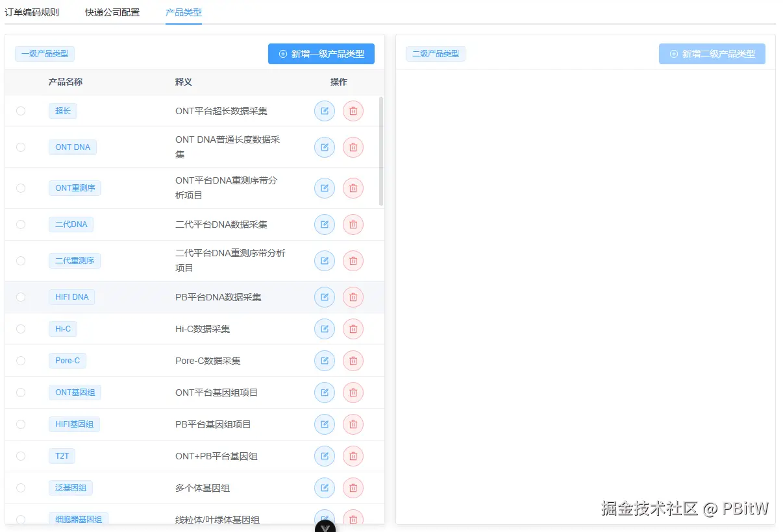Delete the 超长 product type

353,111
